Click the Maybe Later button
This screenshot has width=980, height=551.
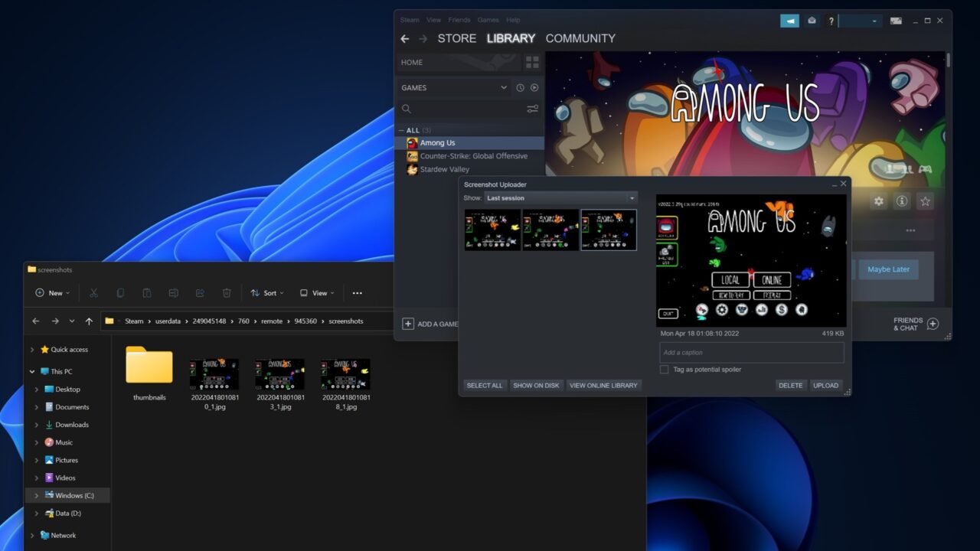coord(888,269)
